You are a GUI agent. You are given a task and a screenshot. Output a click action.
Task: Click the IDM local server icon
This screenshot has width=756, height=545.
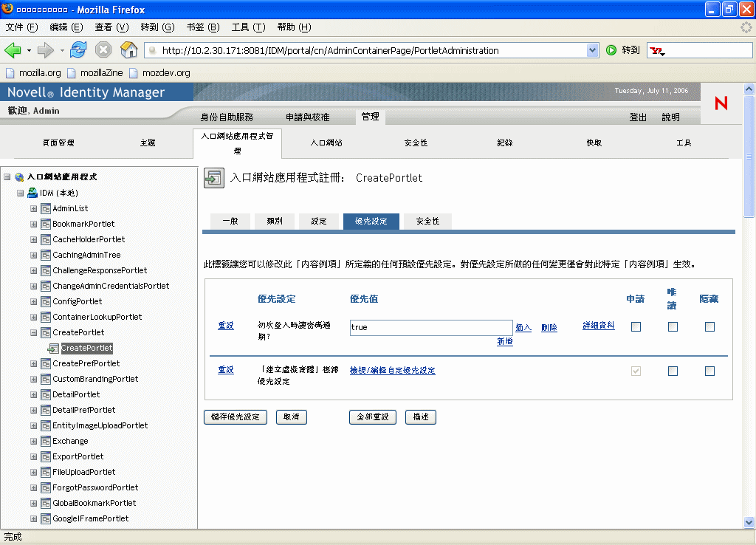tap(32, 193)
